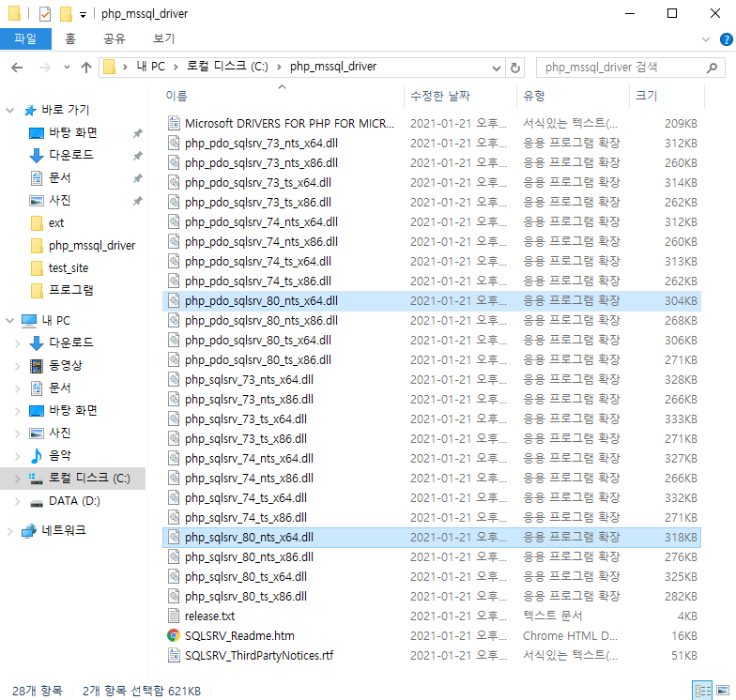Click 텍스트 문서 type cell
This screenshot has height=700, width=736.
click(552, 616)
